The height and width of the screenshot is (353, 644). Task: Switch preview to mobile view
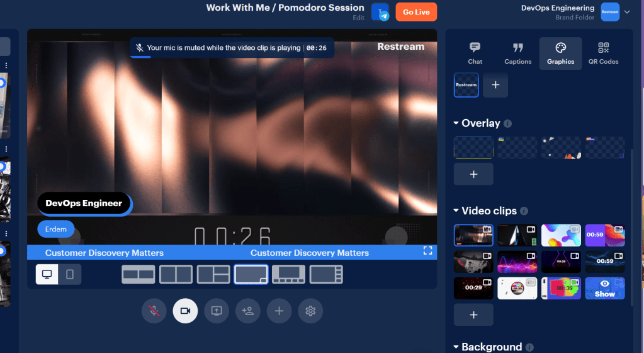pyautogui.click(x=70, y=274)
